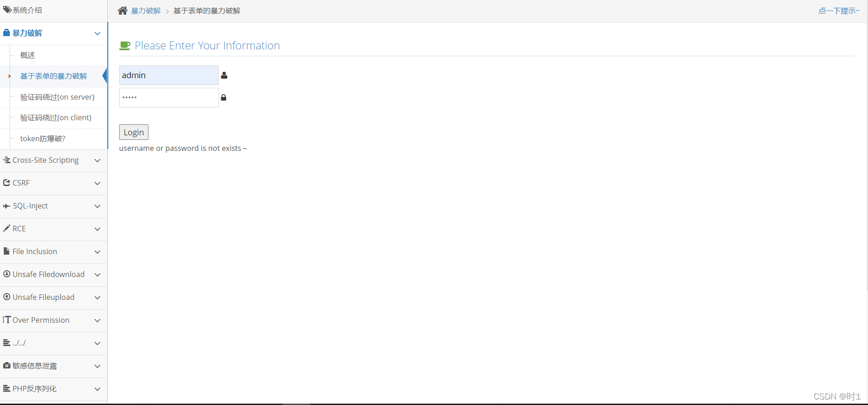Image resolution: width=868 pixels, height=405 pixels.
Task: Open the PHP反序列化 menu label
Action: tap(35, 389)
